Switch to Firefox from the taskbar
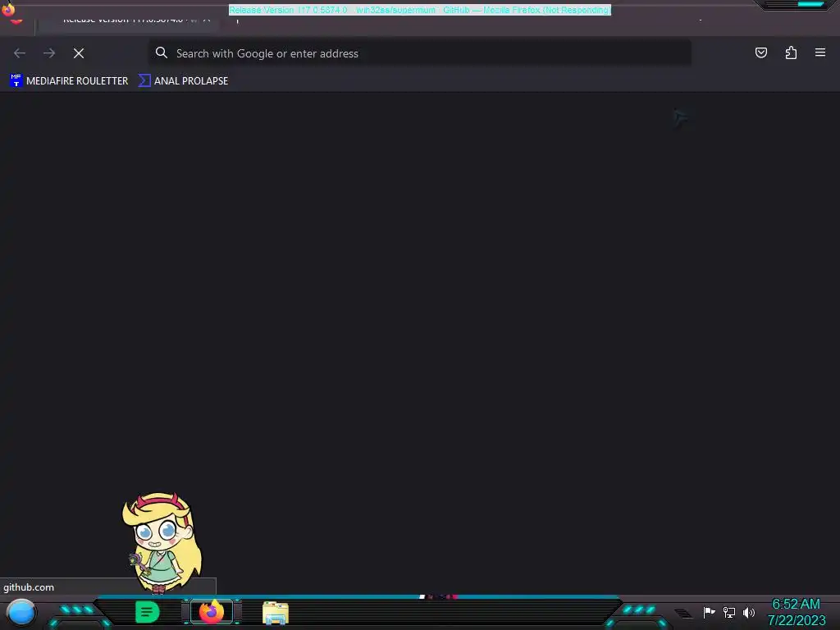Image resolution: width=840 pixels, height=630 pixels. tap(212, 612)
